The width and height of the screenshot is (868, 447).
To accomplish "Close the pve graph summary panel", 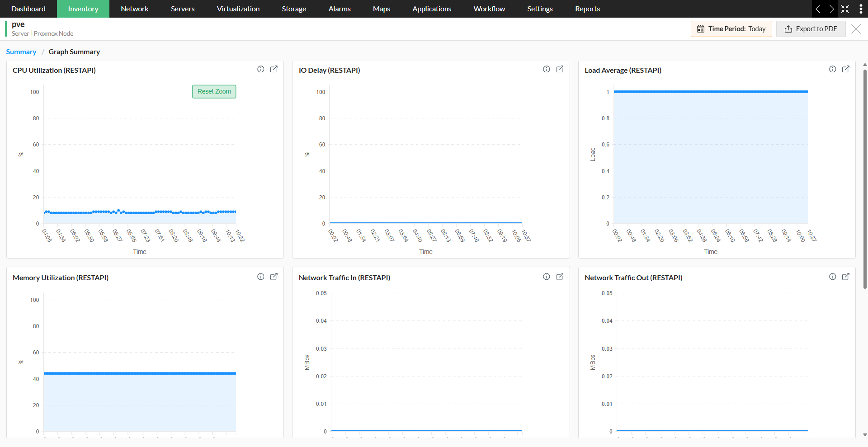I will coord(856,29).
